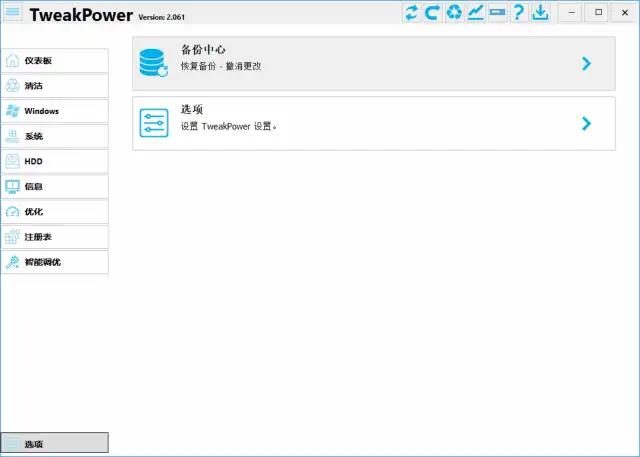Click the download arrow toolbar icon

pyautogui.click(x=540, y=12)
